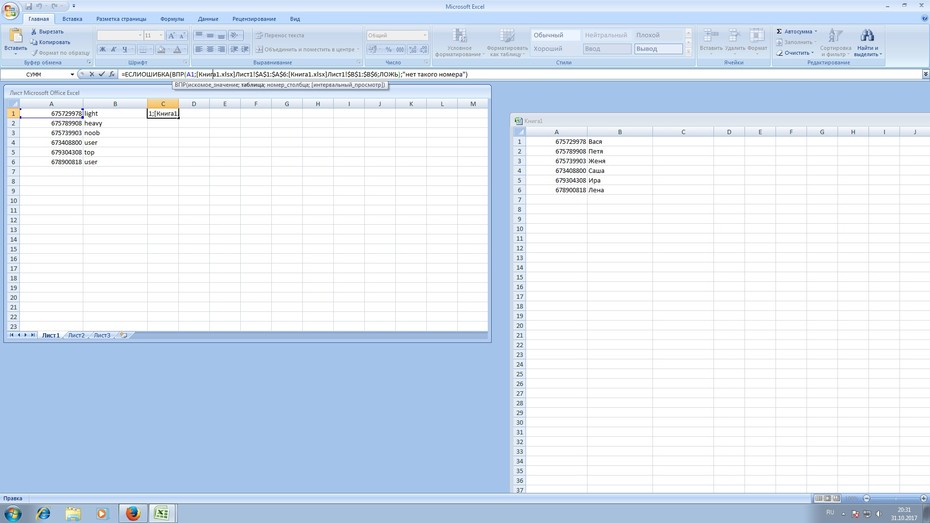Select the Лист2 sheet tab
930x523 pixels.
[76, 335]
